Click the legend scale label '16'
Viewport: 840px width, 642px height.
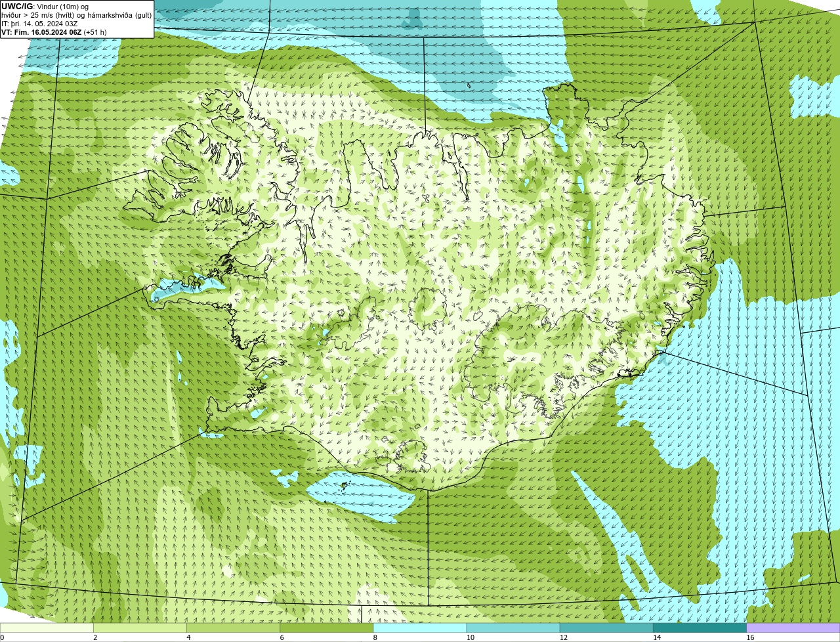click(x=750, y=637)
